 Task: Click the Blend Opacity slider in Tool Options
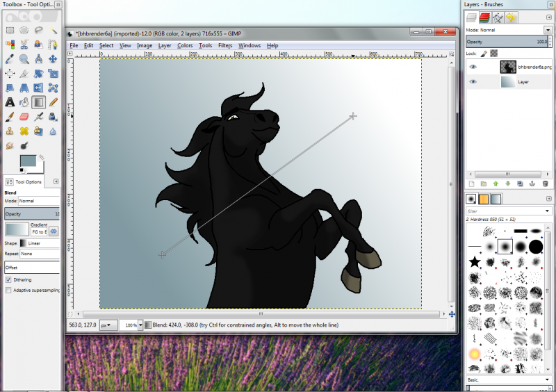click(32, 214)
